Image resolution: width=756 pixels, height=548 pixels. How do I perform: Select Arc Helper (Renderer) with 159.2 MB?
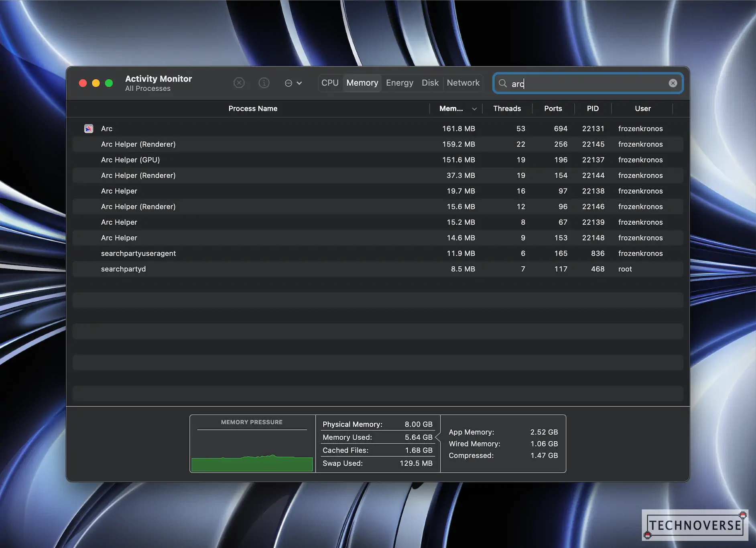click(x=378, y=144)
